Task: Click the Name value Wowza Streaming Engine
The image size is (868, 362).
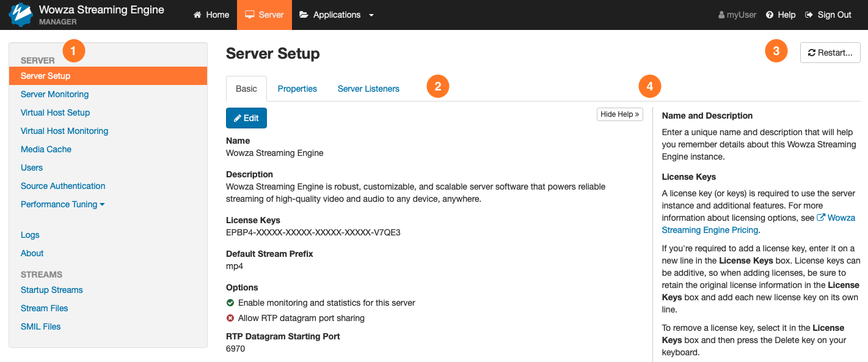Action: point(275,153)
